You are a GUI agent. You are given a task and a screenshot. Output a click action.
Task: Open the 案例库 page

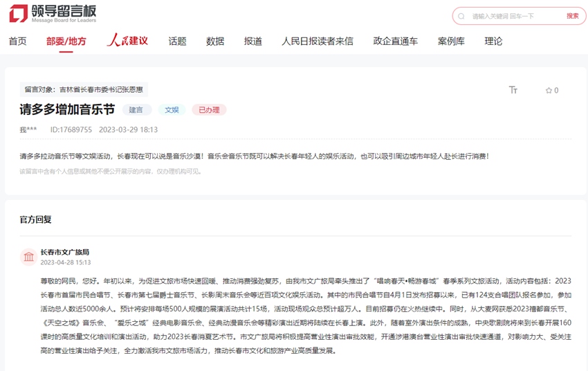tap(451, 42)
